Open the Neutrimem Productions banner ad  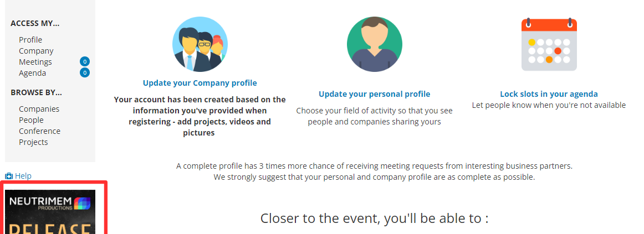(x=50, y=212)
